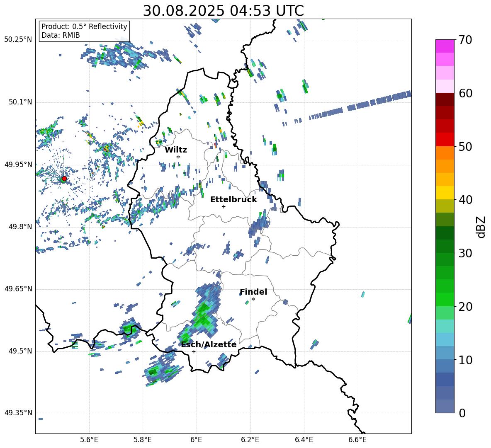Image resolution: width=491 pixels, height=448 pixels.
Task: Click the 50.25°N latitude label
Action: (18, 40)
